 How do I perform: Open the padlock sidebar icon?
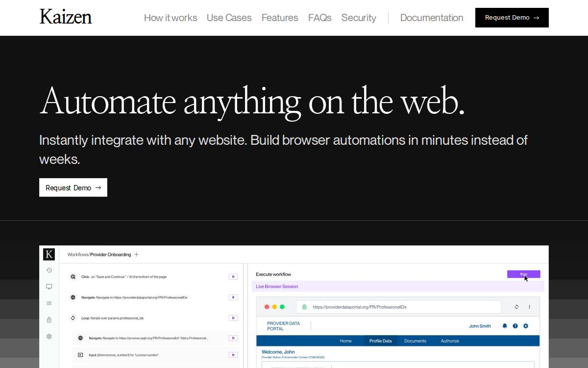[x=49, y=320]
